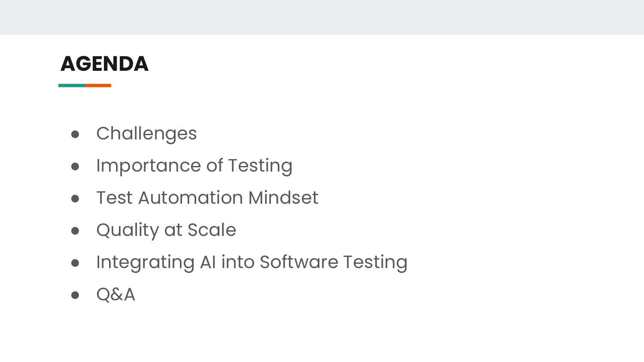The height and width of the screenshot is (362, 644).
Task: Select the Challenges bullet text
Action: [x=146, y=133]
